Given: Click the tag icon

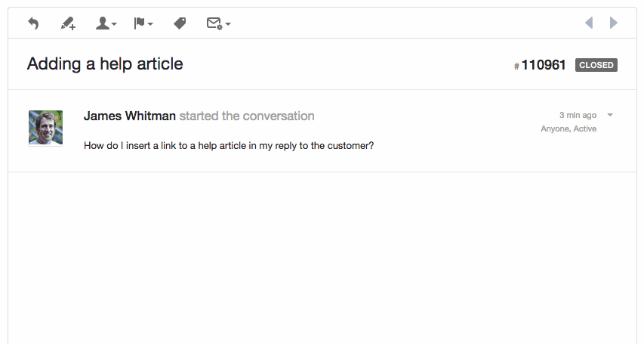Looking at the screenshot, I should coord(180,23).
